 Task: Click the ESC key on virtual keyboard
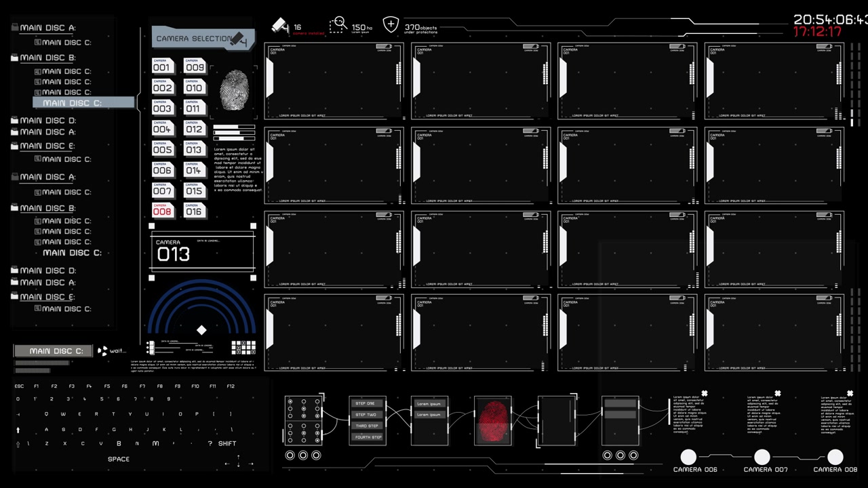click(x=19, y=386)
